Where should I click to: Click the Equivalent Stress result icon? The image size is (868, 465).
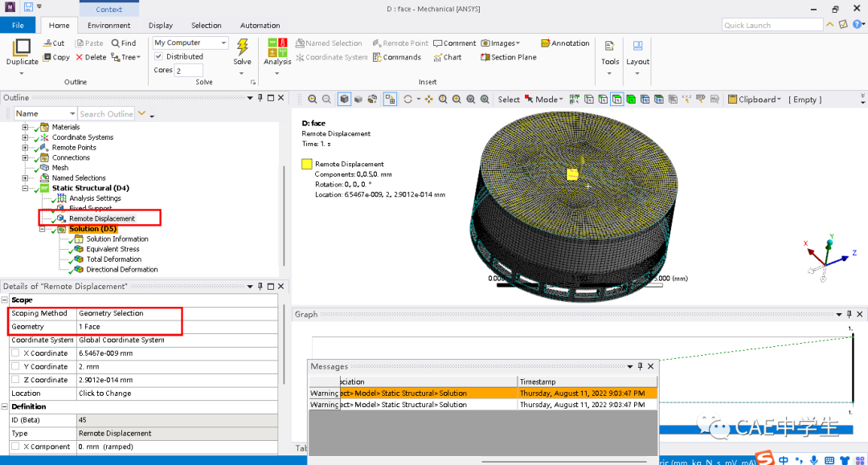(x=79, y=249)
